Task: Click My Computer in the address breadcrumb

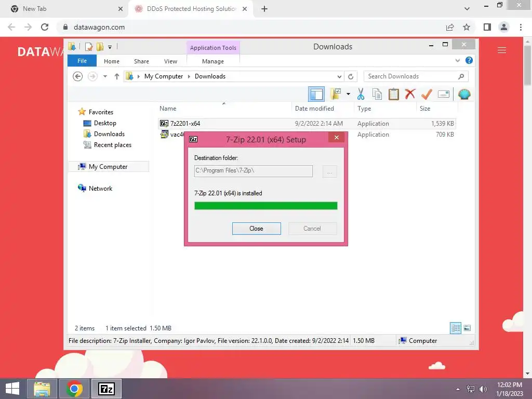Action: click(164, 76)
